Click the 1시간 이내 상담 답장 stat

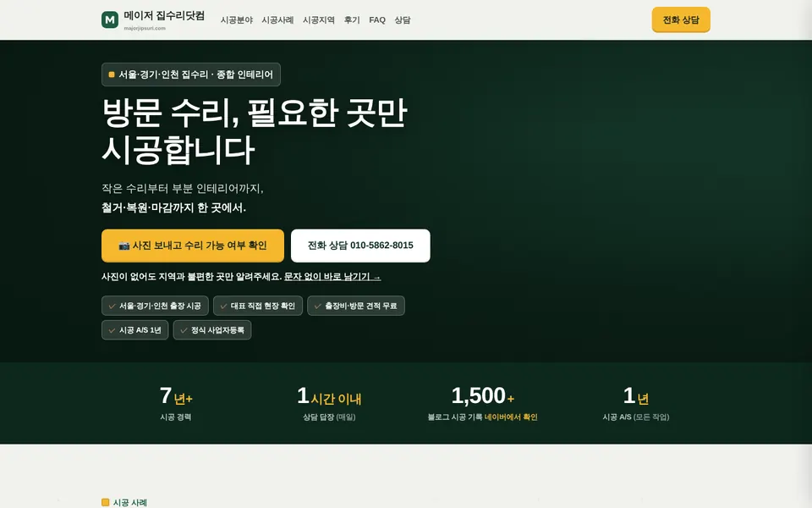point(329,403)
